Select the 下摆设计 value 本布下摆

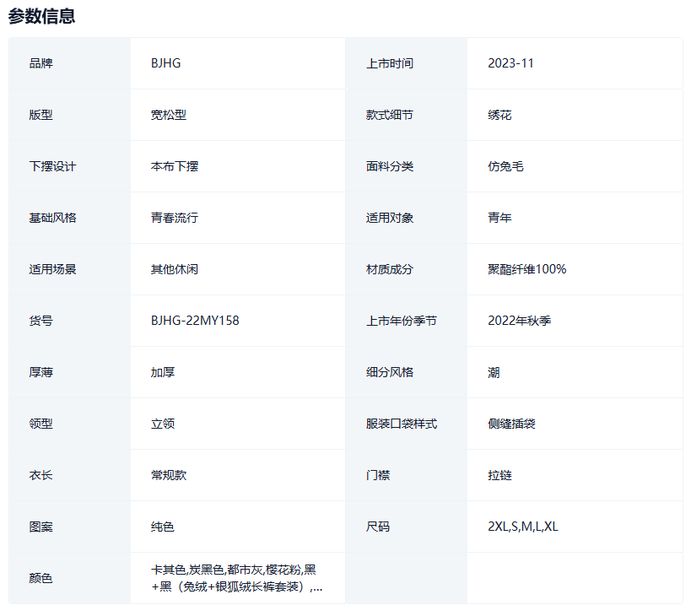point(174,166)
